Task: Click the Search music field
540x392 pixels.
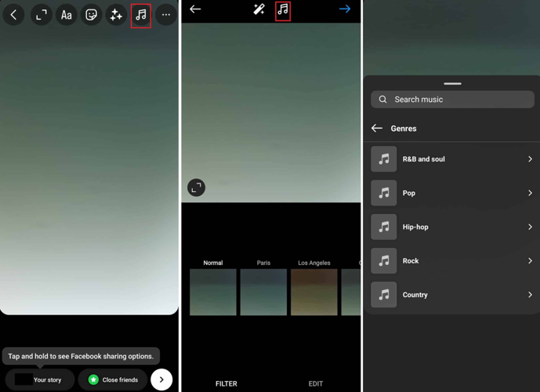Action: click(x=452, y=100)
